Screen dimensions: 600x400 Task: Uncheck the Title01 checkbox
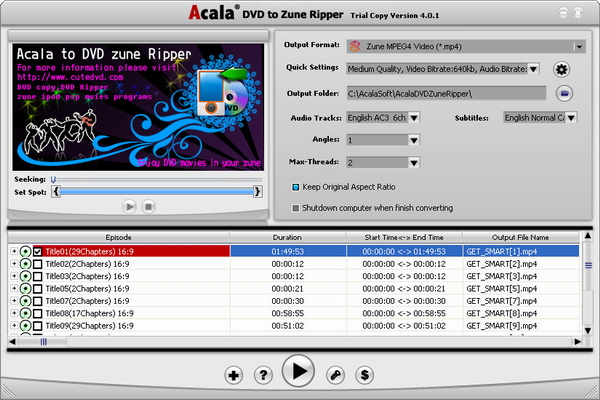(38, 251)
